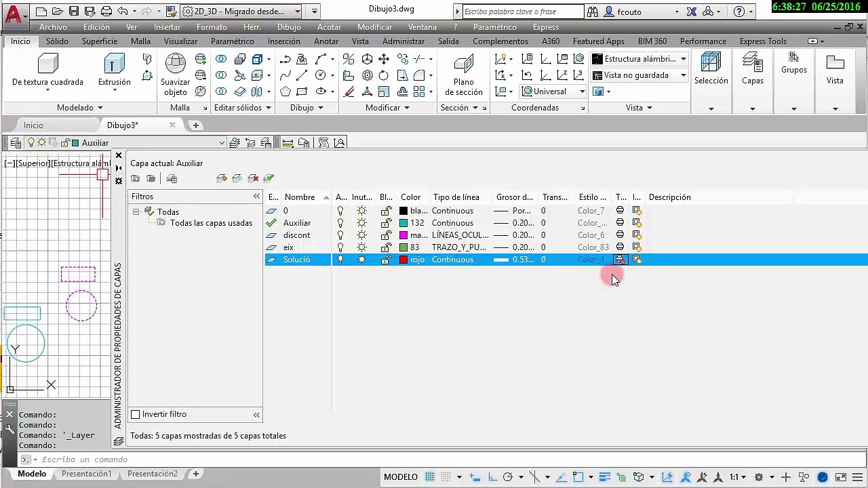Open layer properties icon on layers toolbar

[15, 142]
